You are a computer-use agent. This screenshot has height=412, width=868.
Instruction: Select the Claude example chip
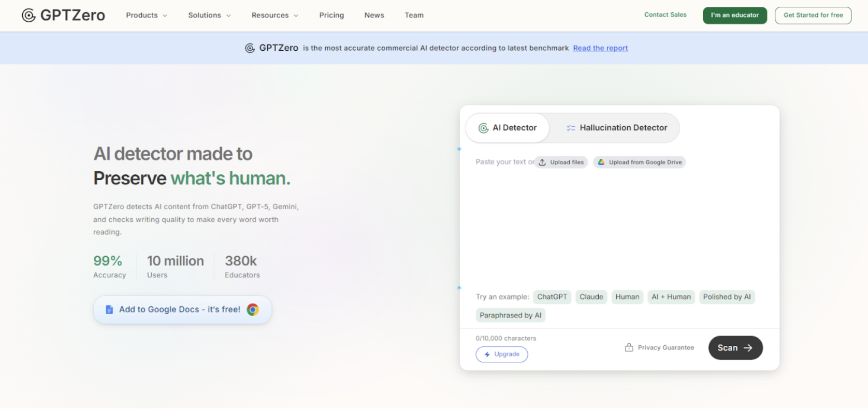click(x=591, y=297)
